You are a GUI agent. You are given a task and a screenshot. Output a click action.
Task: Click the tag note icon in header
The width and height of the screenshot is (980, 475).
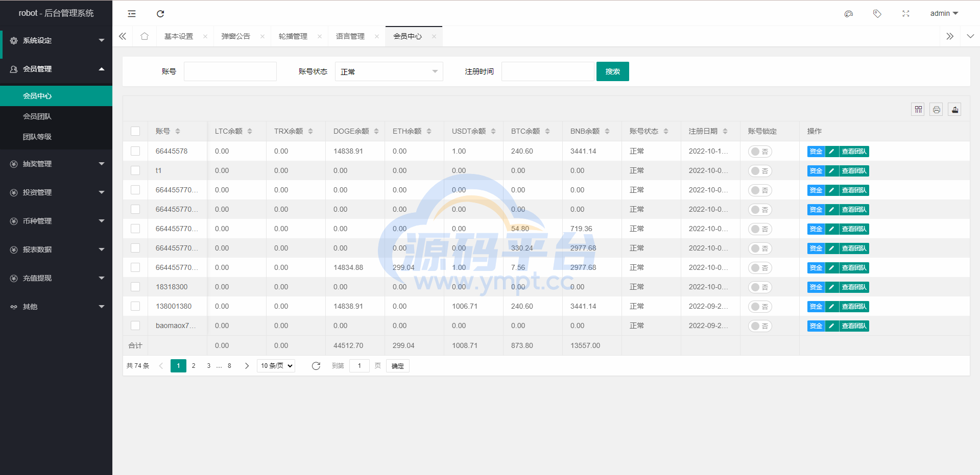pyautogui.click(x=877, y=14)
